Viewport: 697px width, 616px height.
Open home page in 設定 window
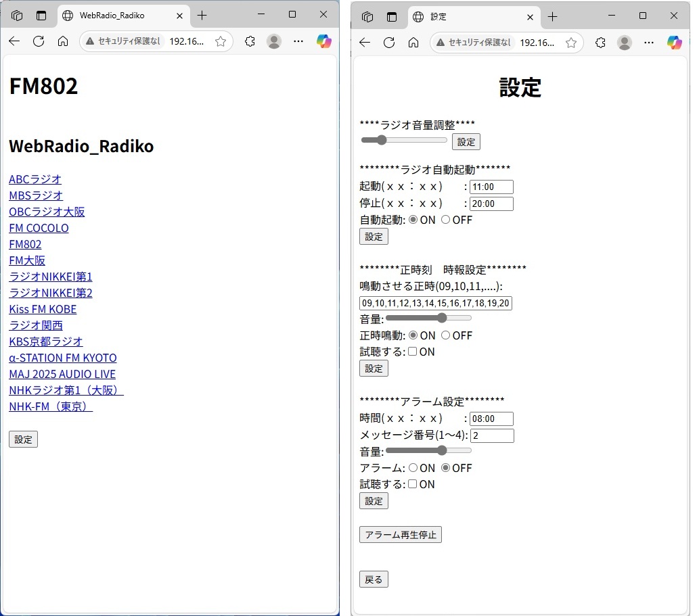[413, 43]
